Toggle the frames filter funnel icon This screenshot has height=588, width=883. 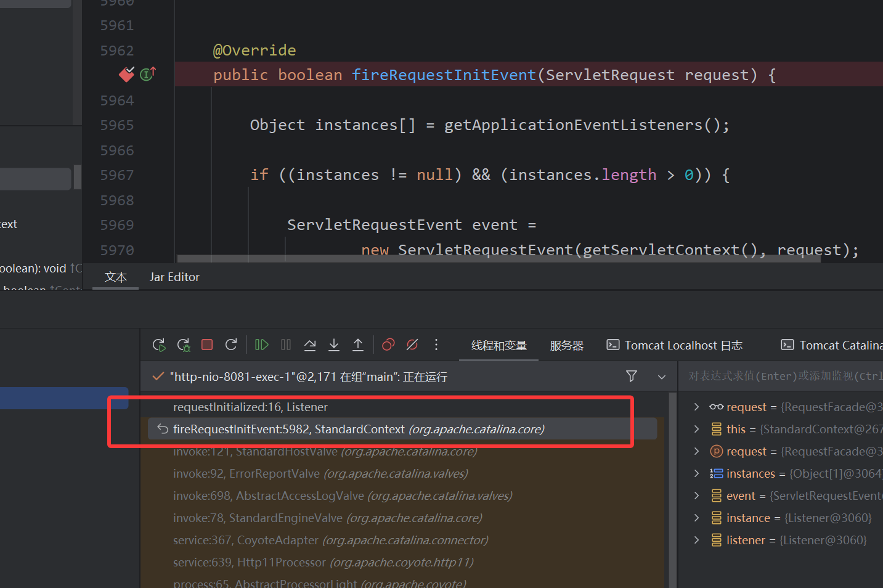(632, 376)
